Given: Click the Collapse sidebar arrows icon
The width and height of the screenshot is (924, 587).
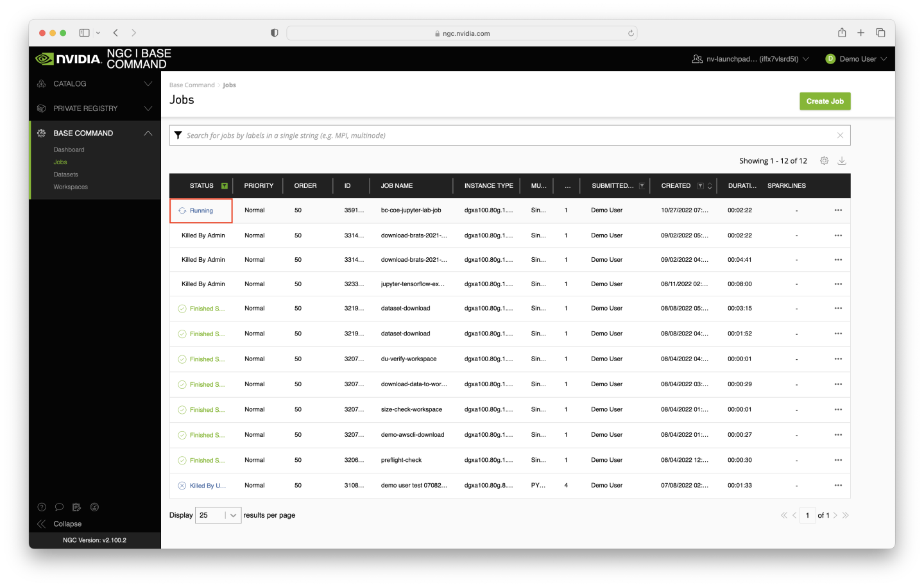Looking at the screenshot, I should (x=42, y=524).
